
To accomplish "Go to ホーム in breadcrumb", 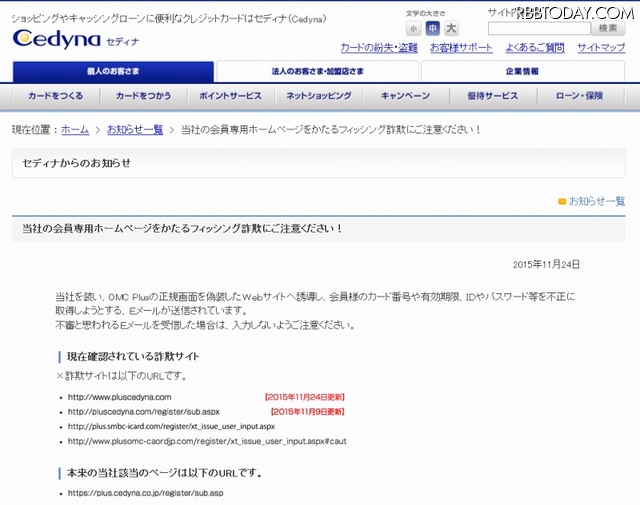I will coord(75,130).
